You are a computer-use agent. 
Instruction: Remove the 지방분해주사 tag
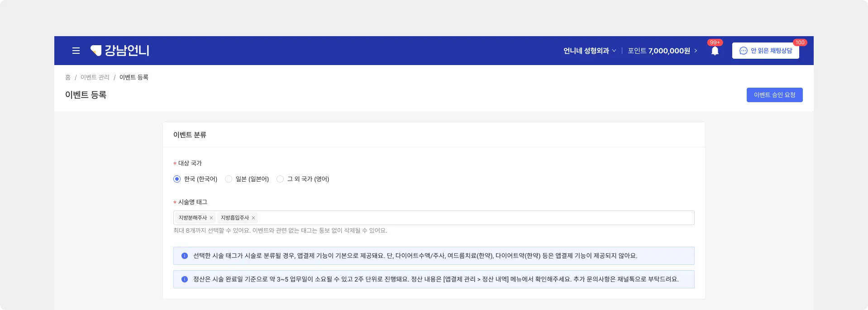point(211,218)
